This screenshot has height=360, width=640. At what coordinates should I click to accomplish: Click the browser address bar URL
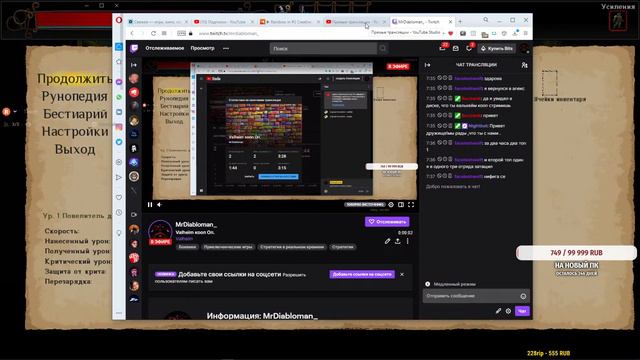tap(229, 33)
